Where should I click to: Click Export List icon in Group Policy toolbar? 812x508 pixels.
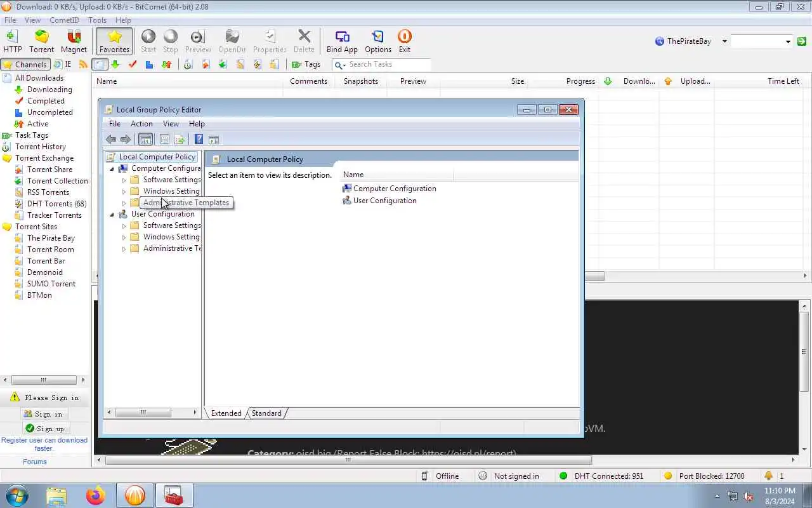point(180,140)
